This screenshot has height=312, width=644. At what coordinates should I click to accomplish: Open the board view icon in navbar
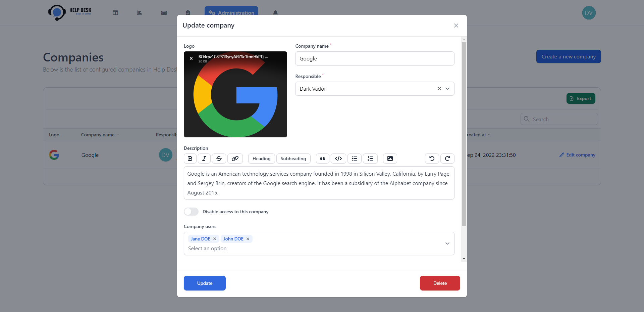pos(115,13)
